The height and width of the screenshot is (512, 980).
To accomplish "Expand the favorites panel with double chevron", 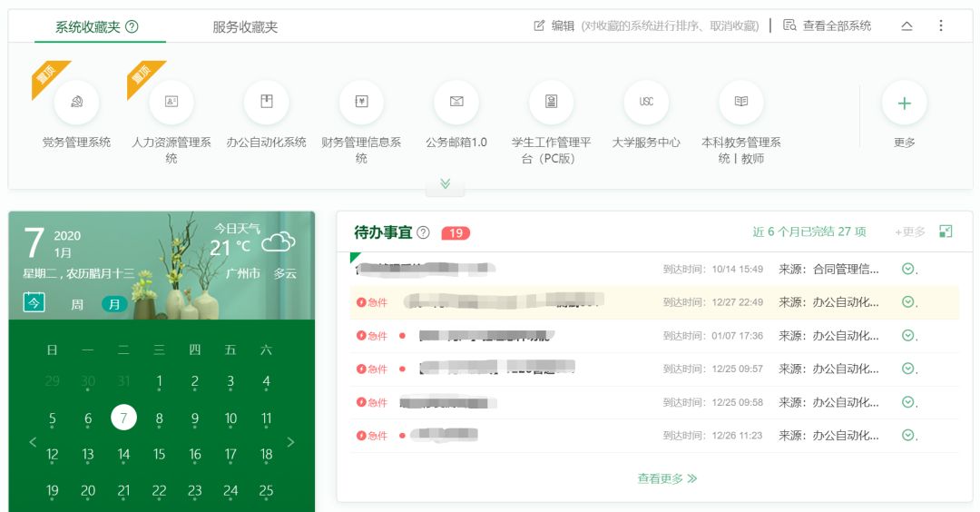I will click(445, 183).
